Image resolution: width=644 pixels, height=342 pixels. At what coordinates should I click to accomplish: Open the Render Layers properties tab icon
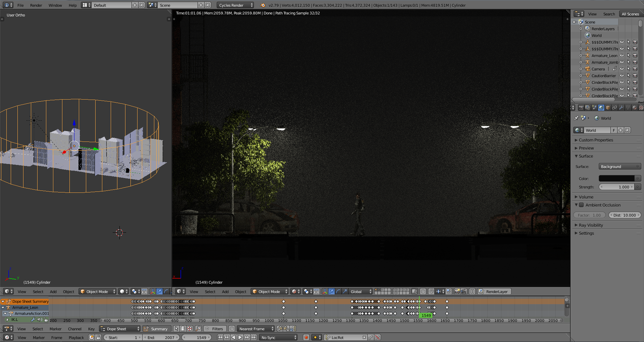588,107
